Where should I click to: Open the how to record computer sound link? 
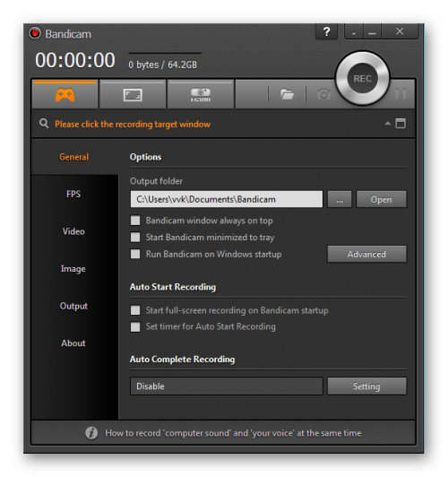pos(233,433)
